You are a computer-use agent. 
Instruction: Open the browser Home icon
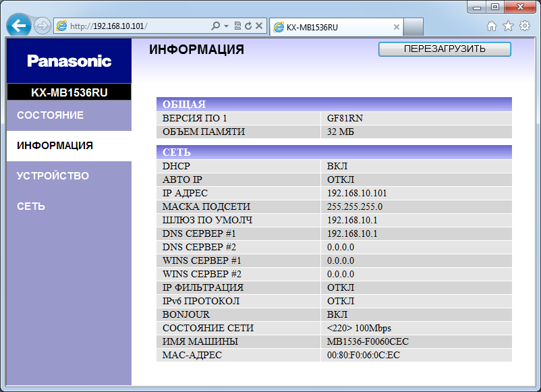coord(492,26)
